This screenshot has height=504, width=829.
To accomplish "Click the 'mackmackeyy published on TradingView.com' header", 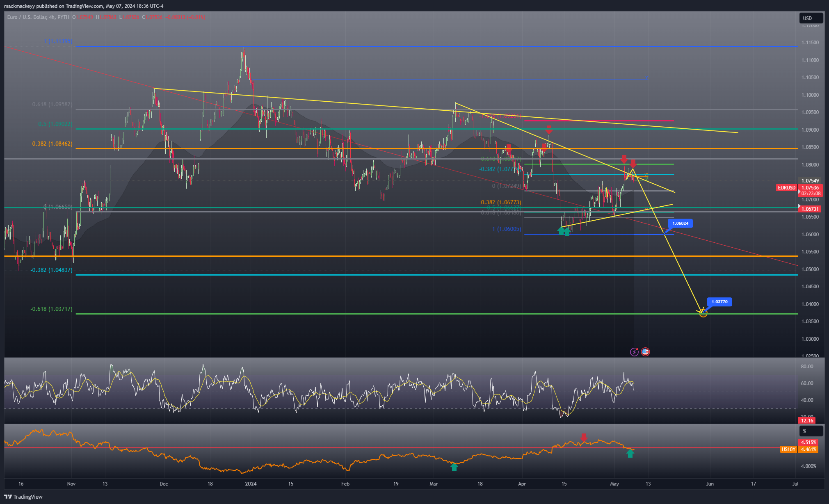I will tap(54, 6).
